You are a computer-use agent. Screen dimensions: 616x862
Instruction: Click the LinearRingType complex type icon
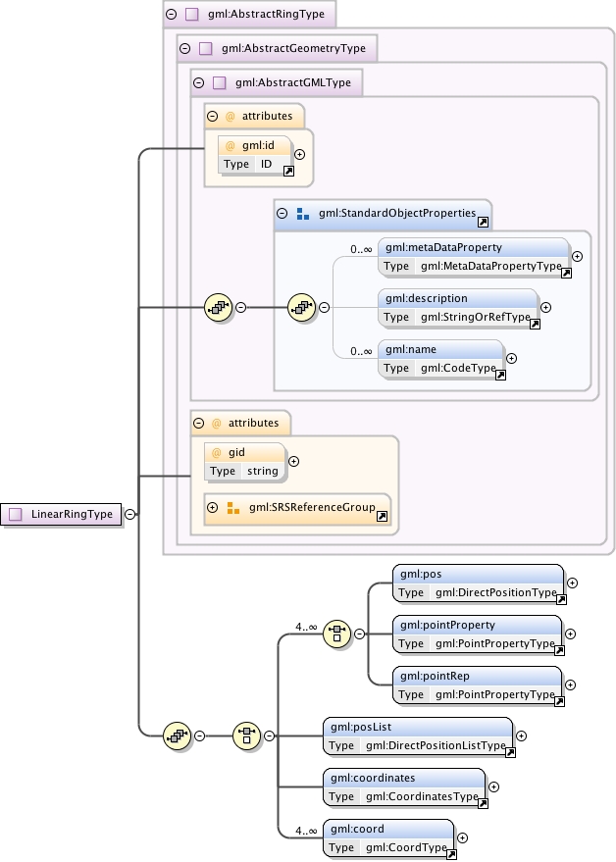click(x=16, y=514)
